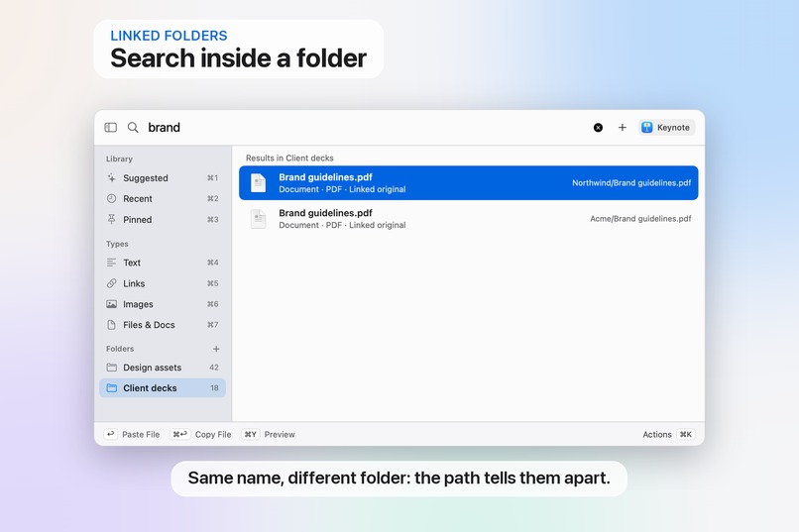Click the Acme/Brand guidelines.pdf path text

click(x=640, y=219)
